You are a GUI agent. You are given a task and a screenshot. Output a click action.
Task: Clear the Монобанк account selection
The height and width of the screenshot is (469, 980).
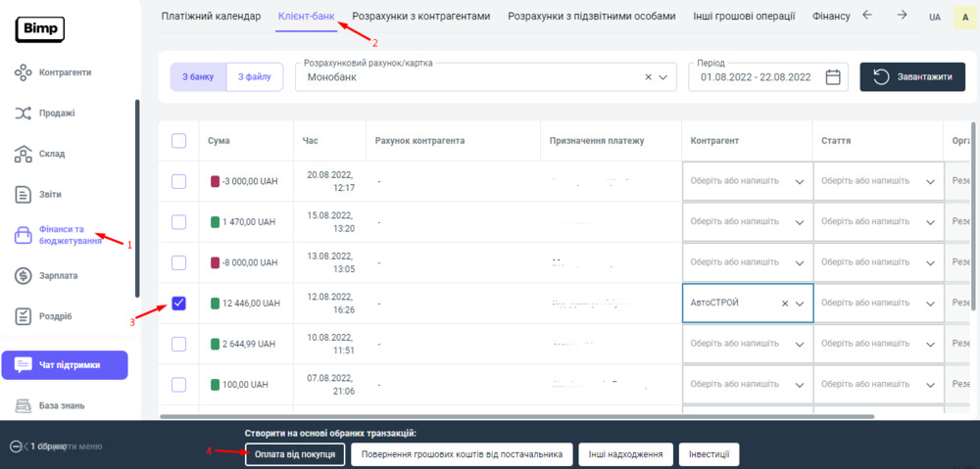(x=648, y=77)
